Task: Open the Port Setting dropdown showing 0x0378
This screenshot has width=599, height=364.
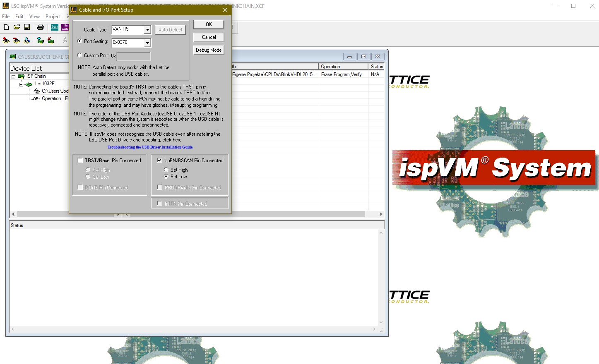Action: click(x=147, y=43)
